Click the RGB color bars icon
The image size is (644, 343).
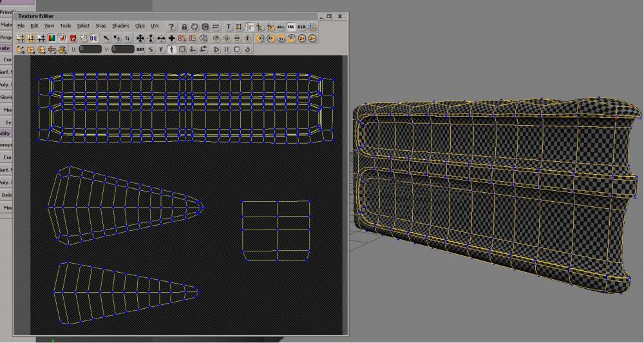click(52, 38)
